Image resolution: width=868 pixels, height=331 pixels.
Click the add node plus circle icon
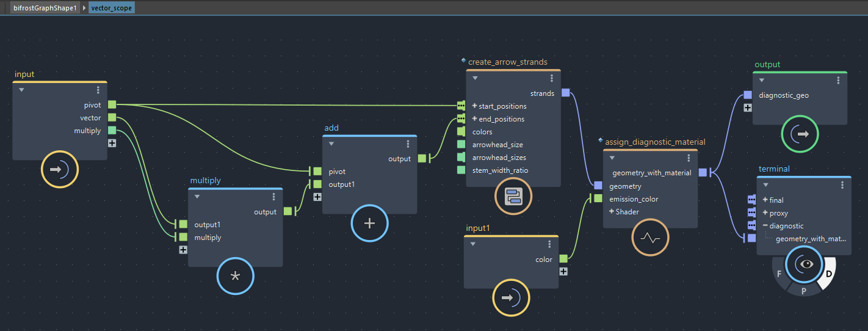pyautogui.click(x=369, y=224)
